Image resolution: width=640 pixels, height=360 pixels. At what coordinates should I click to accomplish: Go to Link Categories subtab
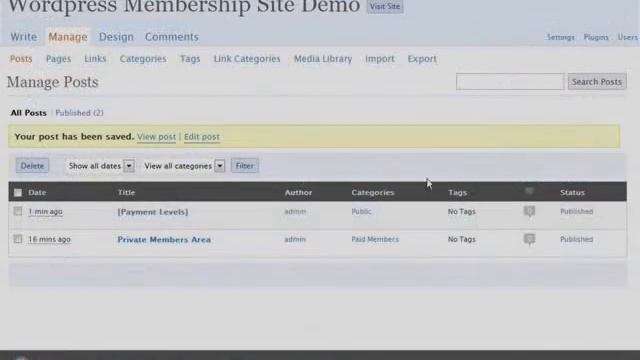tap(247, 59)
